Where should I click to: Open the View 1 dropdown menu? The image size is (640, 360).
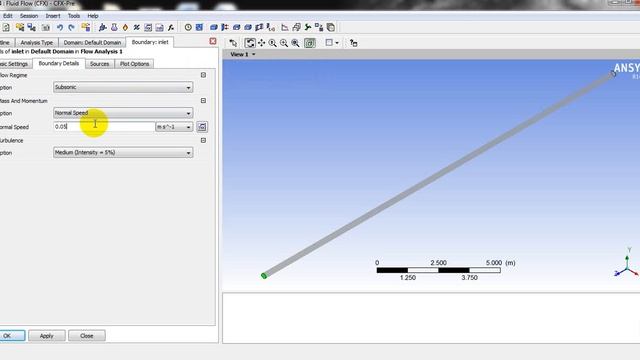click(243, 54)
